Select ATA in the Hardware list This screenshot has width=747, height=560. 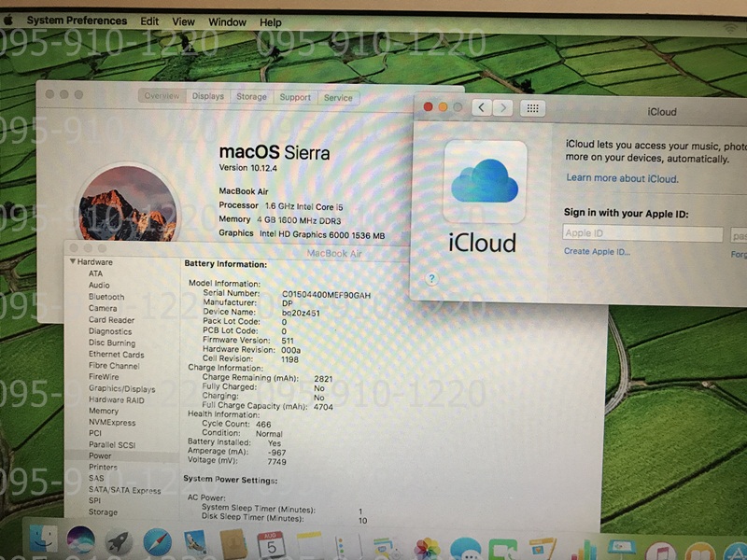click(95, 273)
